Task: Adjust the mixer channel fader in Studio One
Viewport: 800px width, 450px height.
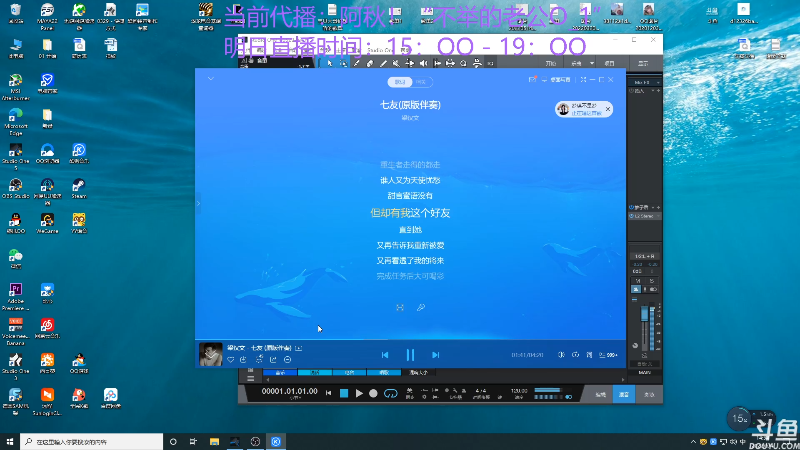Action: (x=644, y=314)
